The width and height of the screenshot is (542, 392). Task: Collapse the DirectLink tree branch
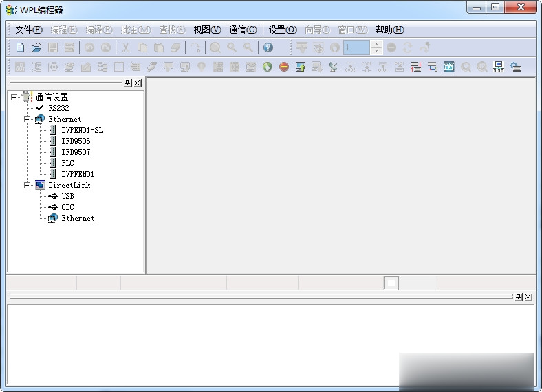27,185
